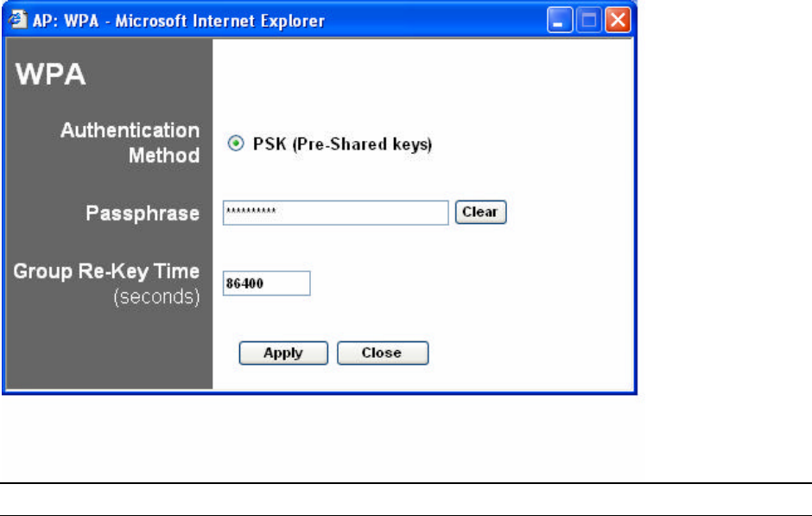This screenshot has width=812, height=516.
Task: Click the Close button in the form
Action: point(382,353)
